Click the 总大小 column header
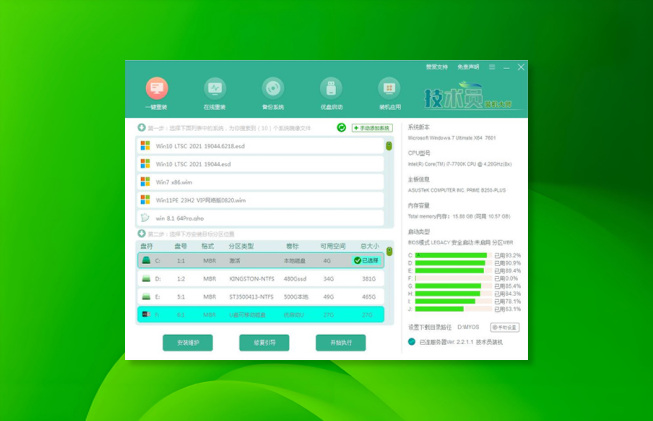Screen dimensions: 653x421 point(369,246)
